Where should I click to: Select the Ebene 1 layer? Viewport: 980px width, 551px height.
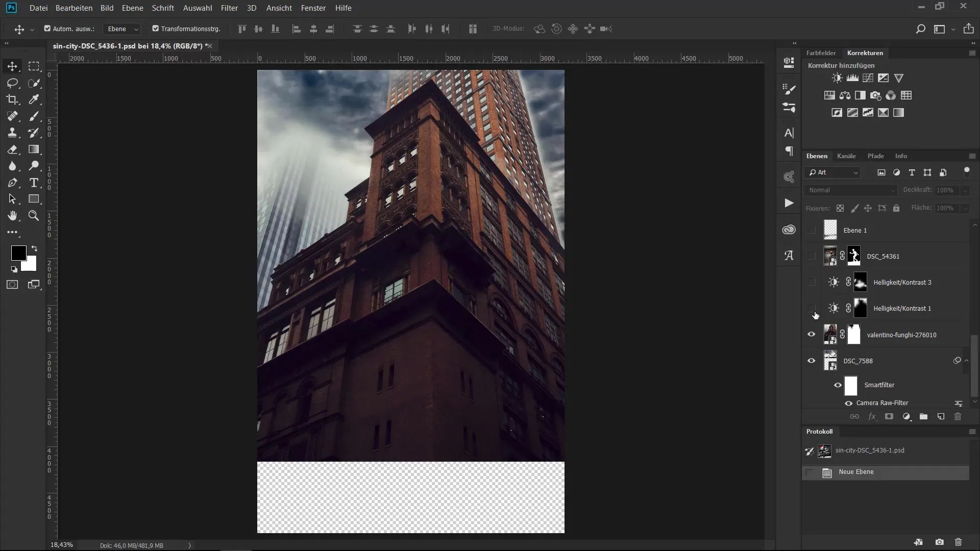(855, 230)
